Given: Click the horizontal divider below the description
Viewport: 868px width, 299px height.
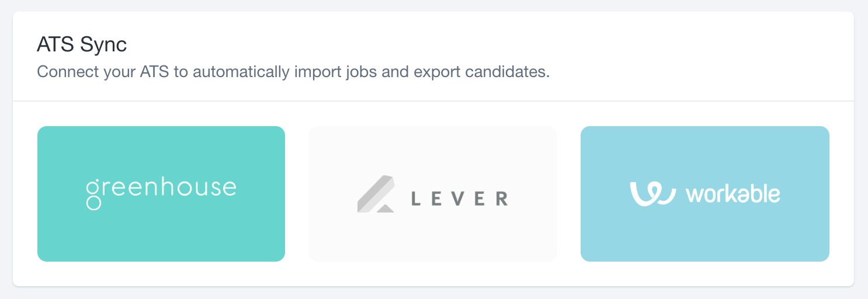Looking at the screenshot, I should (433, 101).
